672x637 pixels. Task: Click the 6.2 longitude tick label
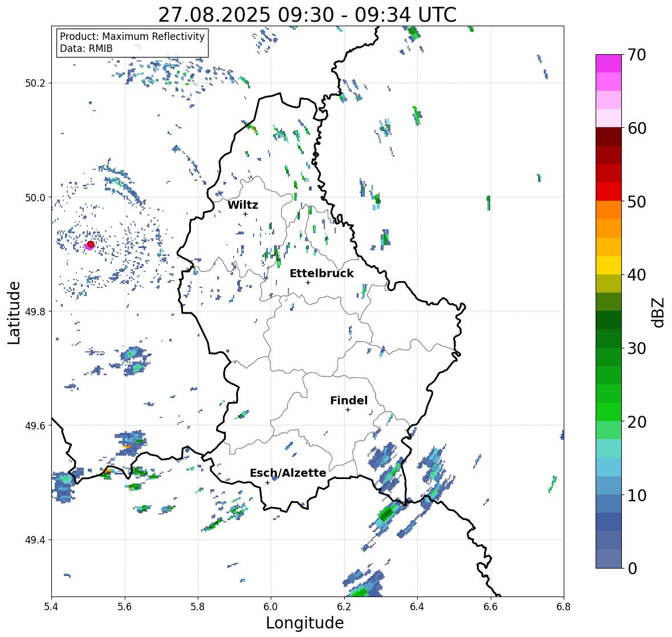pos(344,607)
